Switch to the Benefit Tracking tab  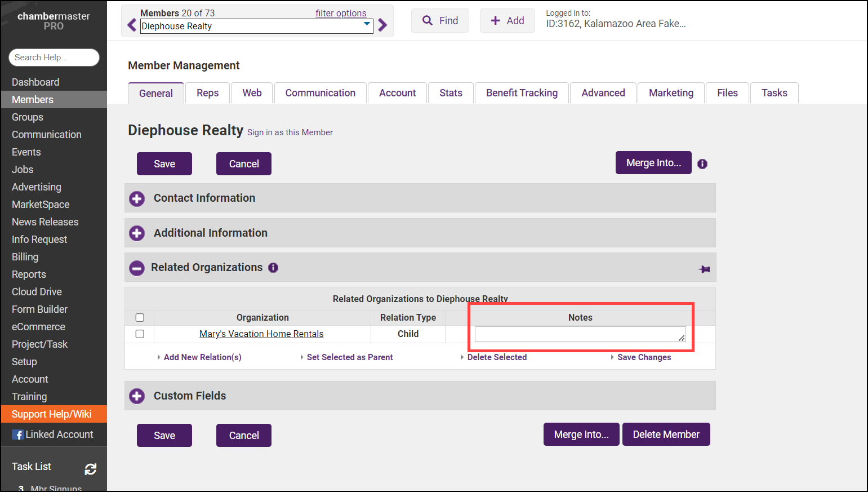[x=522, y=93]
